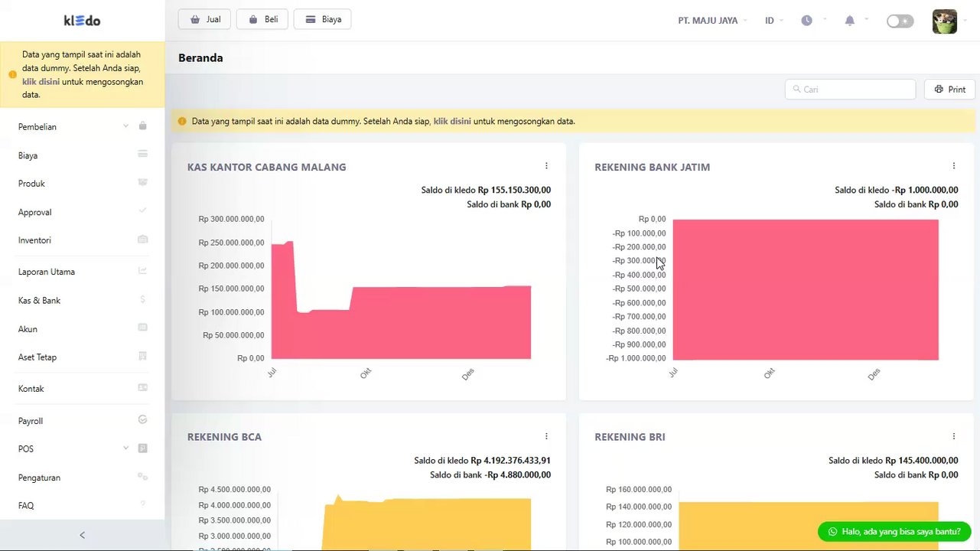This screenshot has height=551, width=980.
Task: Open the PT. MAJU JAYA company dropdown
Action: [712, 21]
